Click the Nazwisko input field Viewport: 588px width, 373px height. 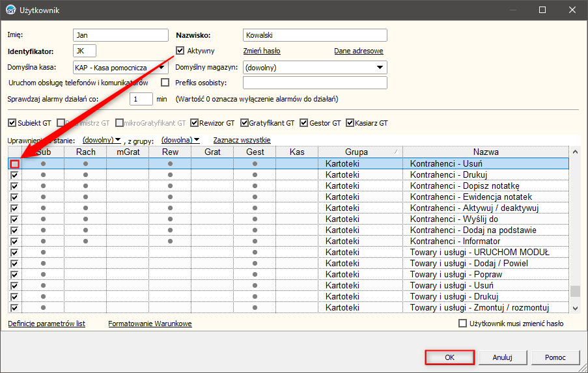point(315,35)
